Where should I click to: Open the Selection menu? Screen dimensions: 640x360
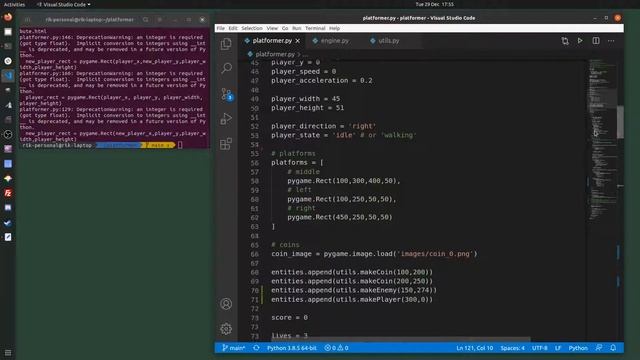(252, 28)
